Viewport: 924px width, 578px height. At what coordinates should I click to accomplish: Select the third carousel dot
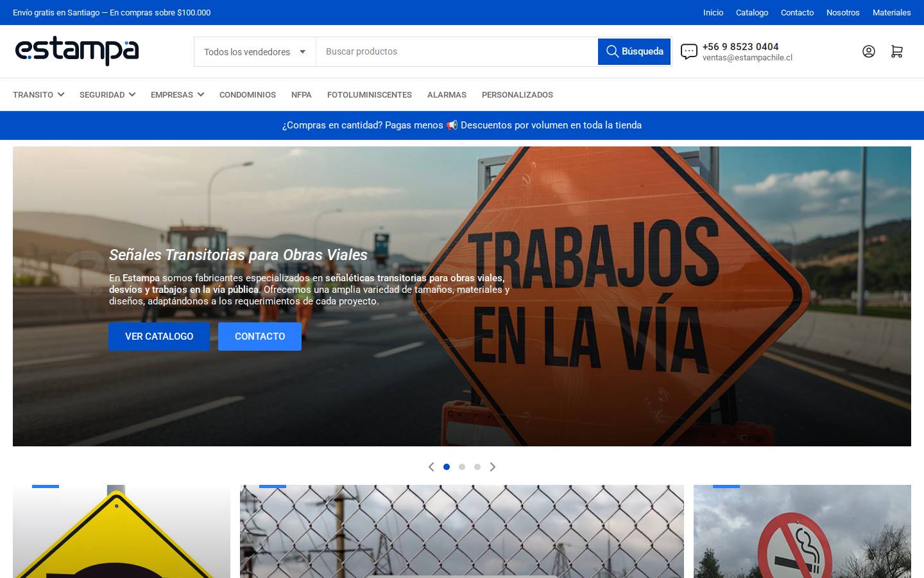tap(477, 467)
